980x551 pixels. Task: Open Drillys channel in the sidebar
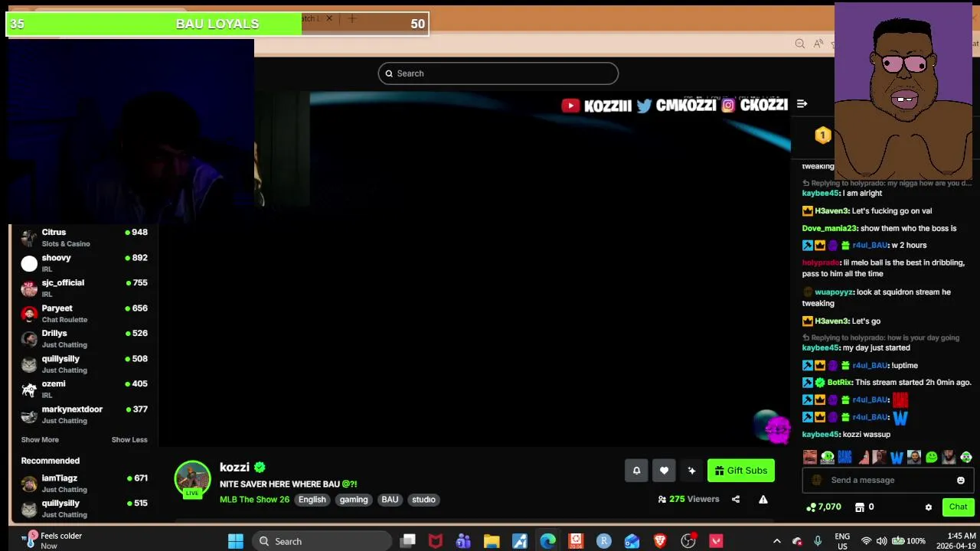coord(84,339)
